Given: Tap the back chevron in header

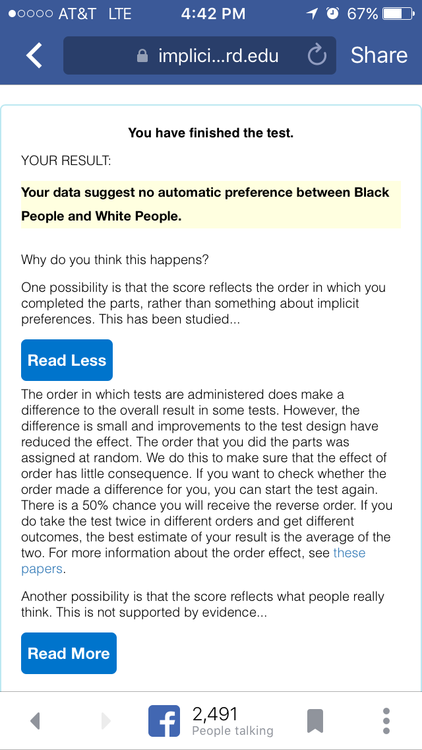Looking at the screenshot, I should tap(33, 55).
